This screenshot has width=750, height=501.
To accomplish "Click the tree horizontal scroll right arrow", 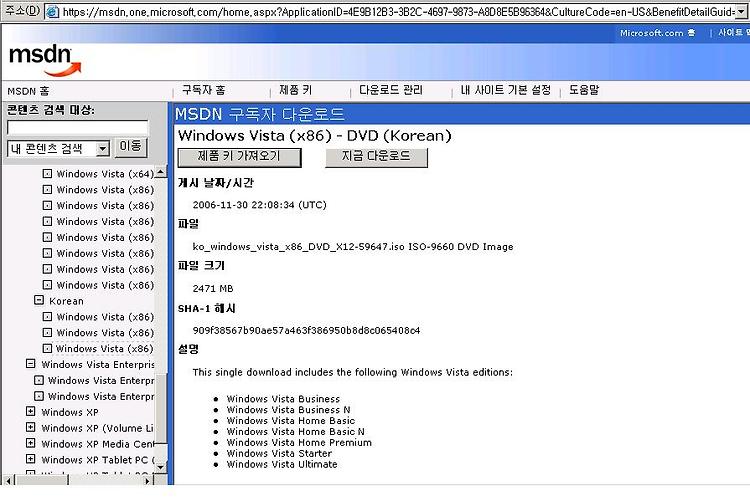I will tap(148, 480).
